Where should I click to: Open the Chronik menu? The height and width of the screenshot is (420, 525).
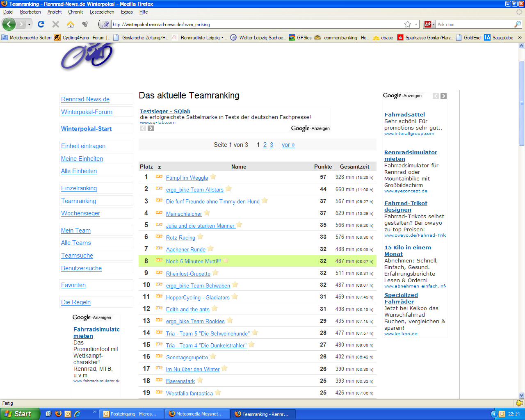pyautogui.click(x=75, y=12)
